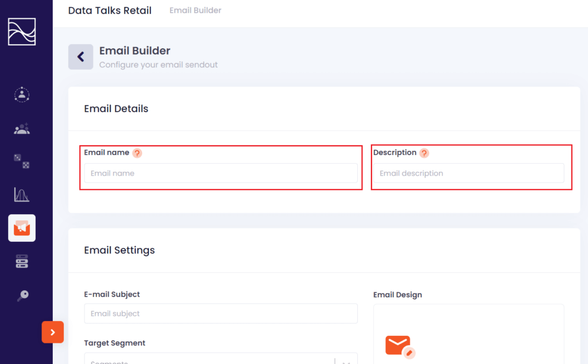Click the Email Builder breadcrumb

pyautogui.click(x=195, y=10)
